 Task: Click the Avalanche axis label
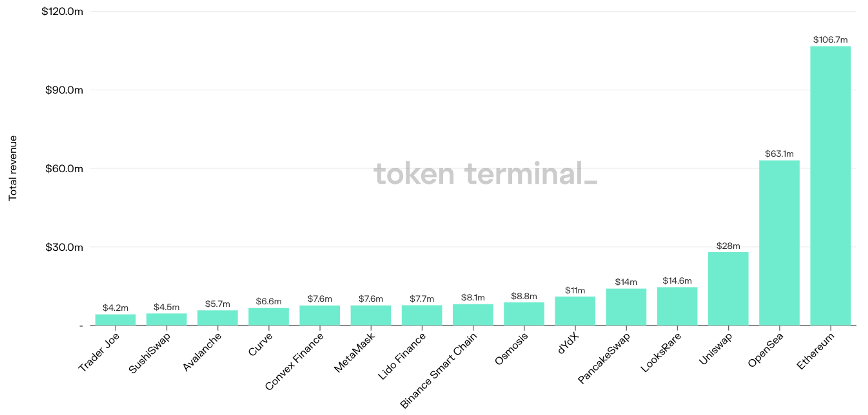point(202,352)
